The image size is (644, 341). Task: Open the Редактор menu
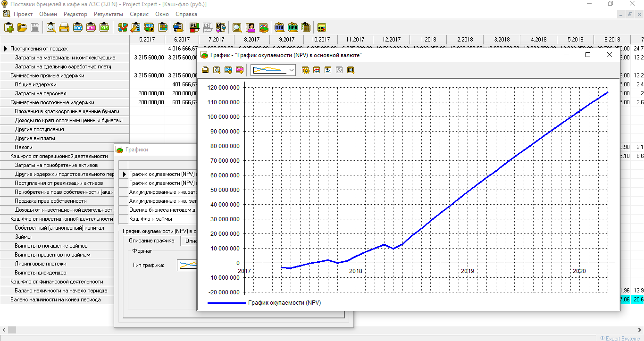[75, 14]
